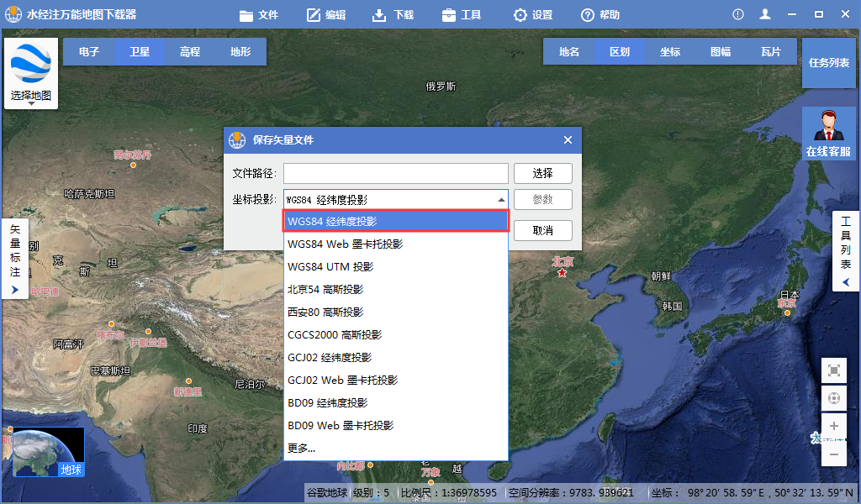
Task: Zoom in using the plus icon
Action: point(833,426)
